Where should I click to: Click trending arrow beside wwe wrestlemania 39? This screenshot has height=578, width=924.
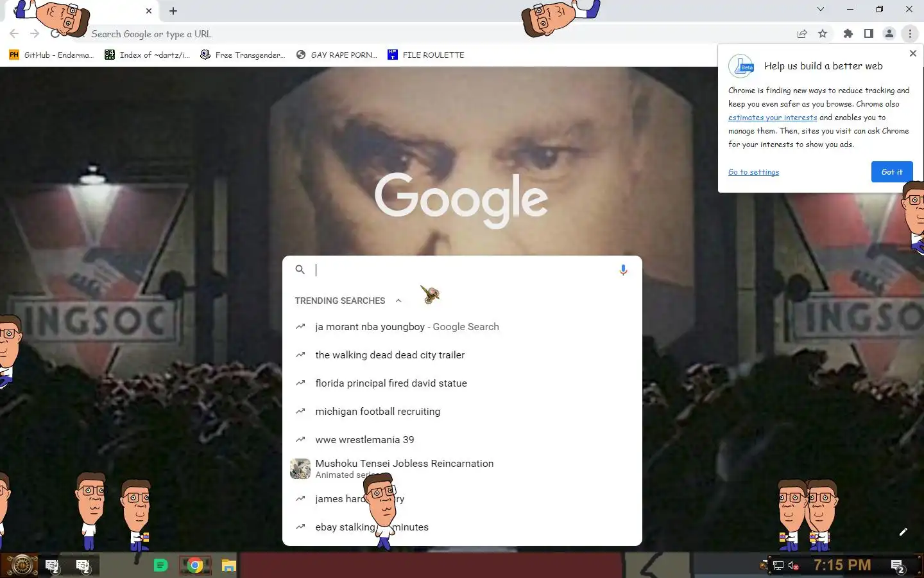point(300,439)
